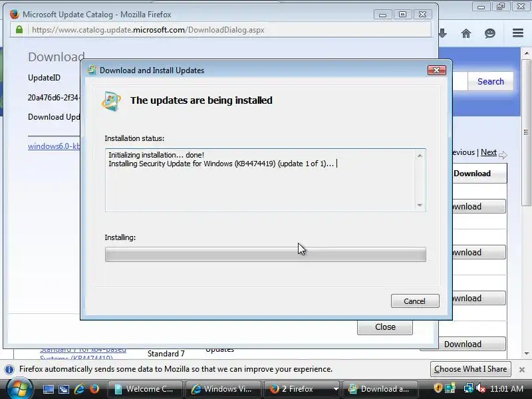Open the windows6.0-kb download link
The height and width of the screenshot is (399, 532).
[x=54, y=146]
